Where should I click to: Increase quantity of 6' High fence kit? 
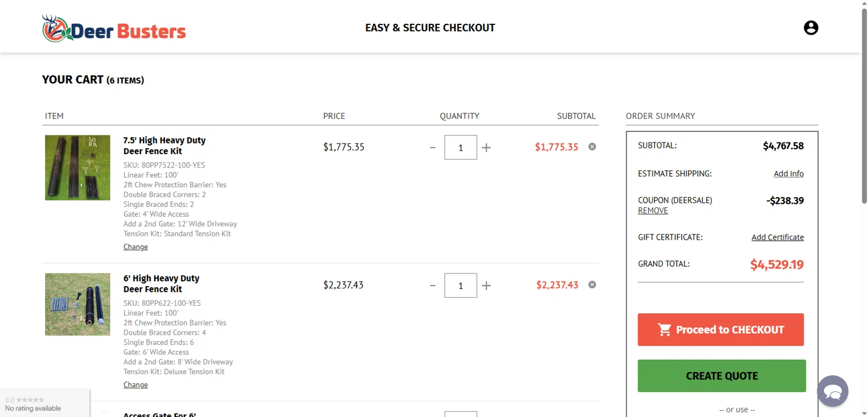pyautogui.click(x=486, y=286)
